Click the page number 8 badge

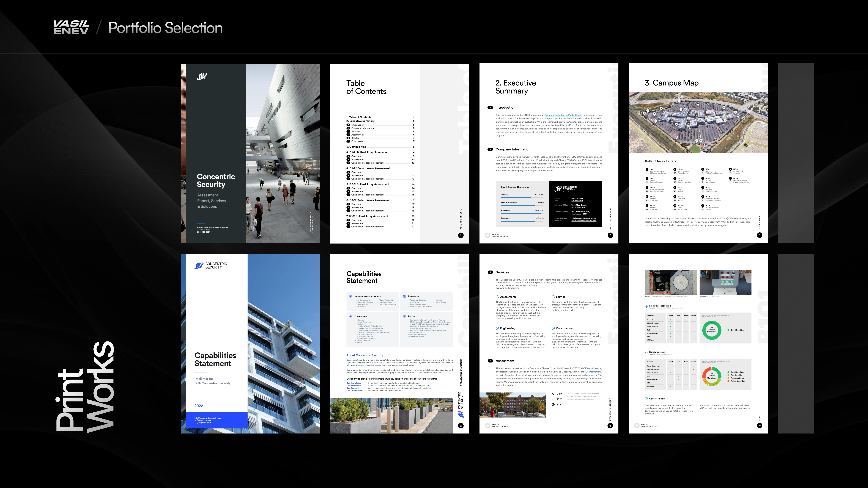click(x=759, y=235)
